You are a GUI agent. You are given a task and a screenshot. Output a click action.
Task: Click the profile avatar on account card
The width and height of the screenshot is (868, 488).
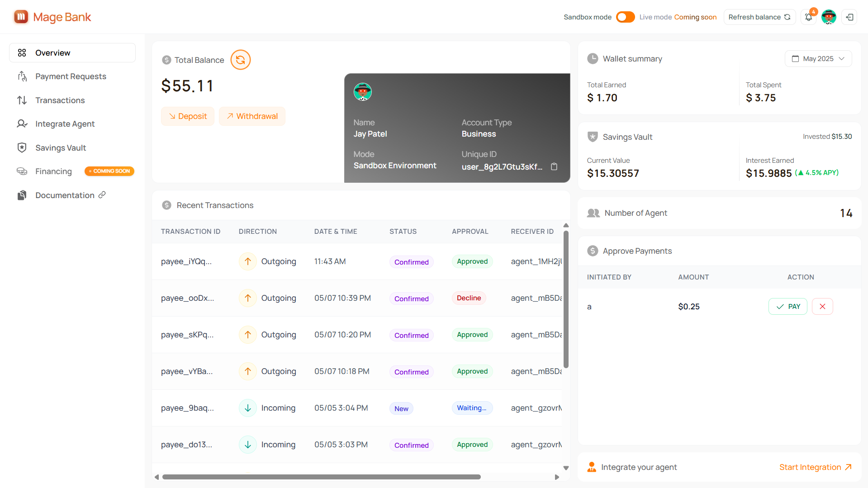pos(363,92)
